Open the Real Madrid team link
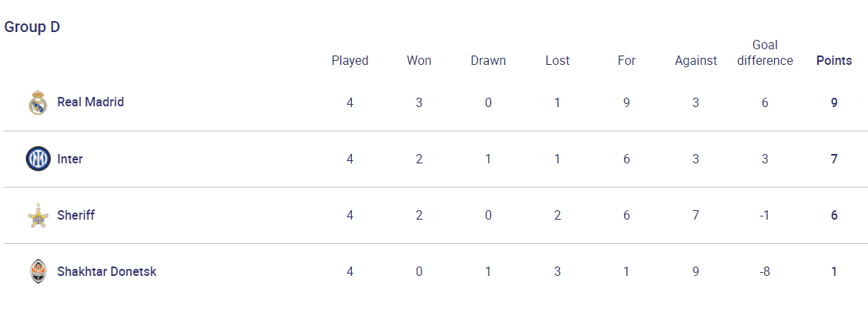Image resolution: width=868 pixels, height=315 pixels. click(x=91, y=102)
